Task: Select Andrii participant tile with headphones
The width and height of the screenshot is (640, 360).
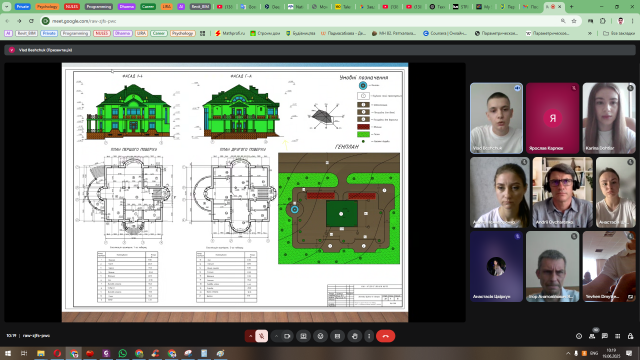Action: [x=562, y=192]
